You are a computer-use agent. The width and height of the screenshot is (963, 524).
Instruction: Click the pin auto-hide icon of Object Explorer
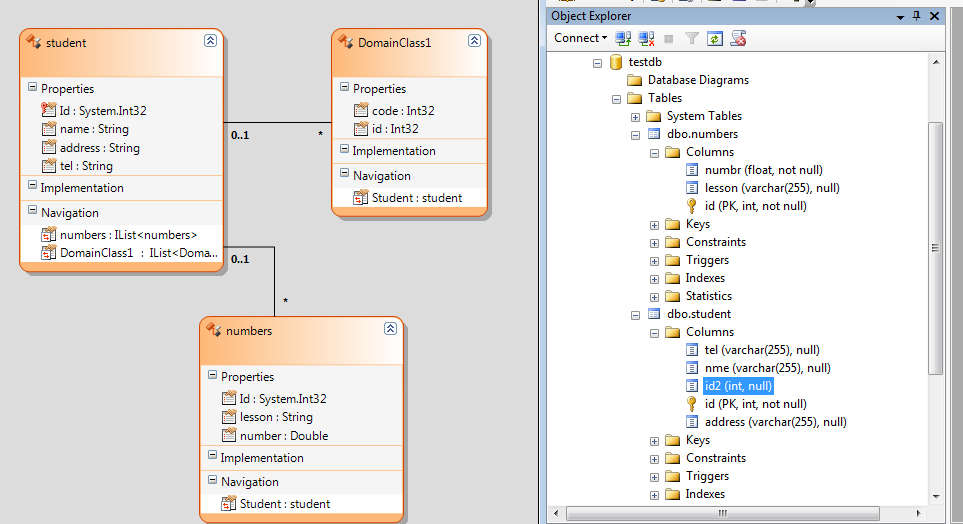coord(916,16)
